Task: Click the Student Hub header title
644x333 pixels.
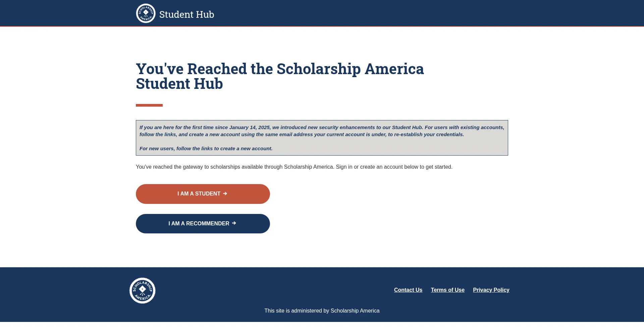Action: click(x=186, y=14)
